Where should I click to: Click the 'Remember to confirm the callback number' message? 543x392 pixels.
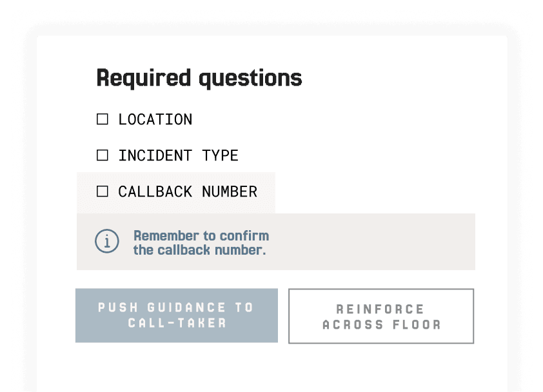(201, 243)
